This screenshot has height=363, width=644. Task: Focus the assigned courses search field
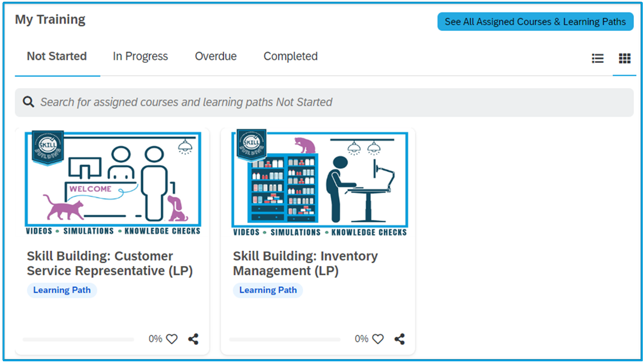(x=324, y=102)
